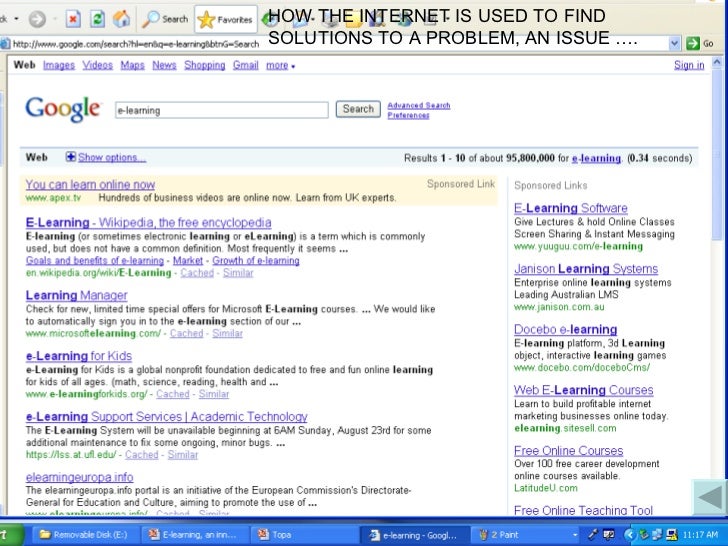Click the Google logo

click(63, 109)
